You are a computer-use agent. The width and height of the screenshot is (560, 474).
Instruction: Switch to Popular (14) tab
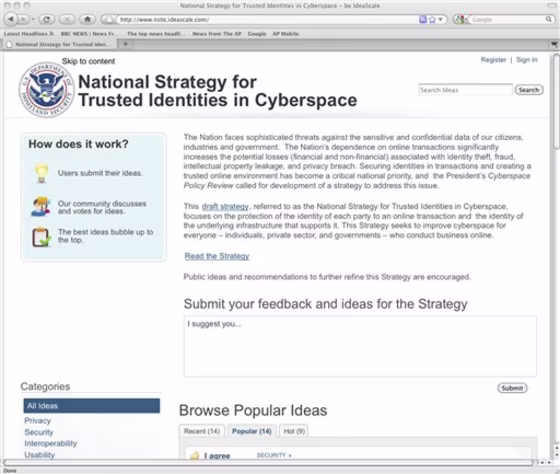pos(251,431)
